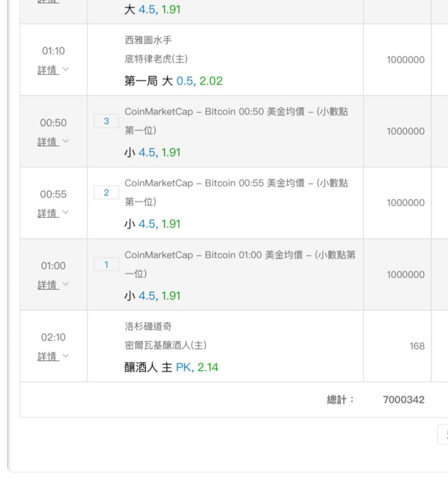
Task: Click the number 3 badge on Bitcoin 00:50 row
Action: [107, 121]
